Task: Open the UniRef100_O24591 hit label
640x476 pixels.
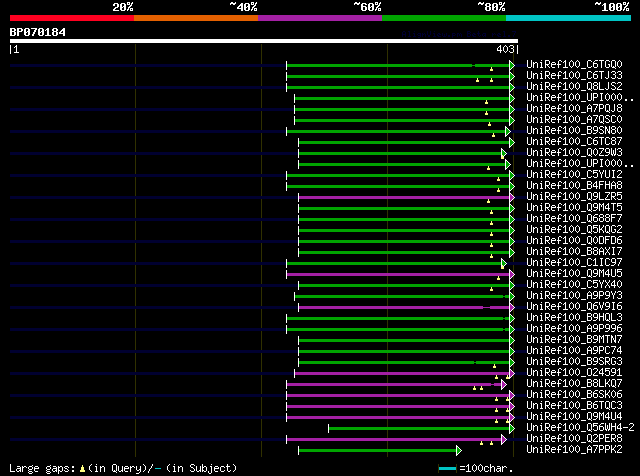Action: (x=574, y=373)
